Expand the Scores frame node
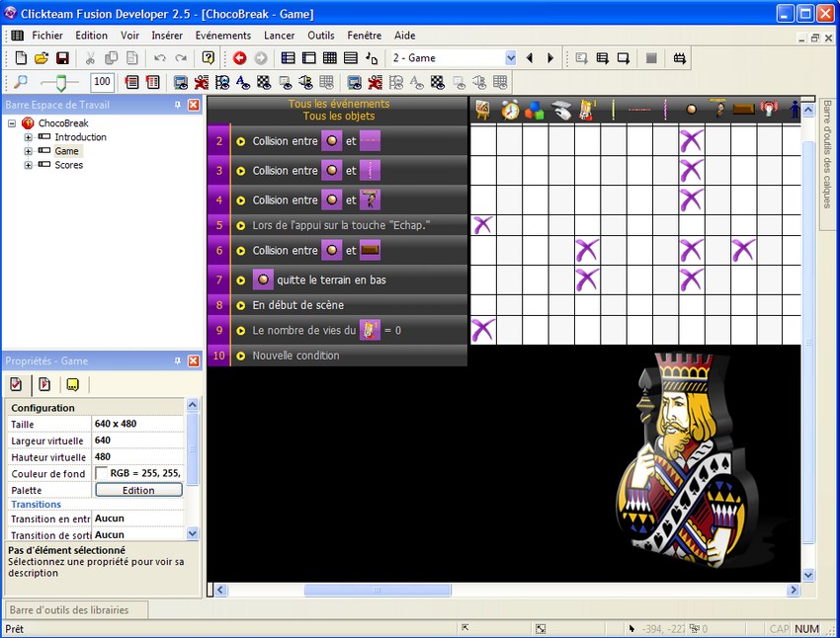This screenshot has width=840, height=638. [x=28, y=165]
